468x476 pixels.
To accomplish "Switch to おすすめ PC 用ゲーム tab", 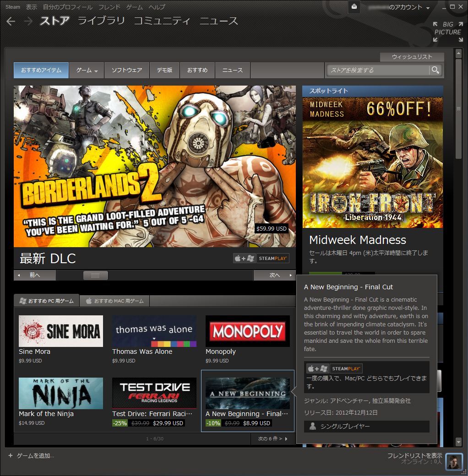I will point(46,301).
